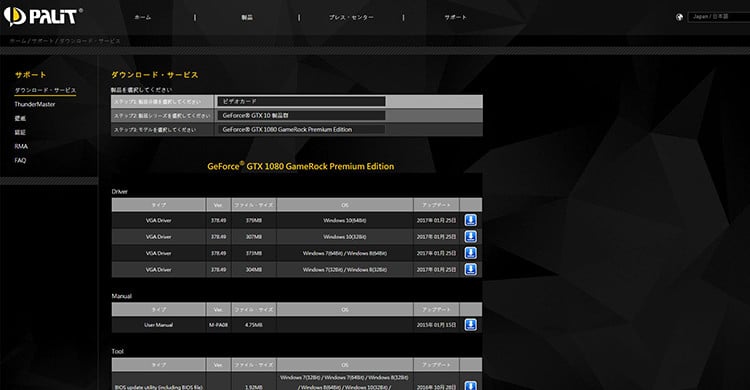Open RMA in the sidebar
Viewport: 750px width, 390px height.
tap(21, 146)
